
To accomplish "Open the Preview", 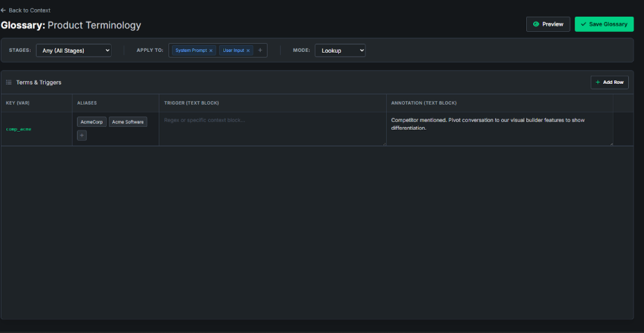I will click(548, 24).
